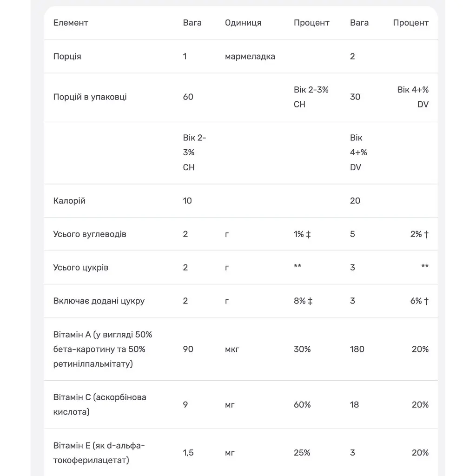
Task: Click the 60% vitamin C percentage
Action: tap(302, 405)
